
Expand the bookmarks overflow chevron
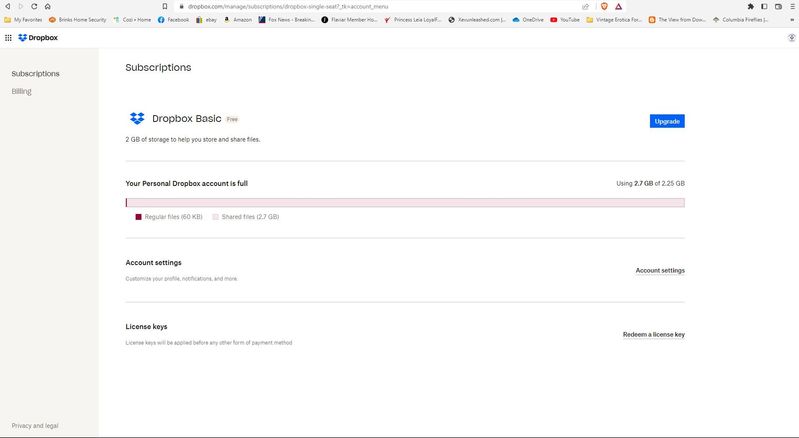pos(792,20)
